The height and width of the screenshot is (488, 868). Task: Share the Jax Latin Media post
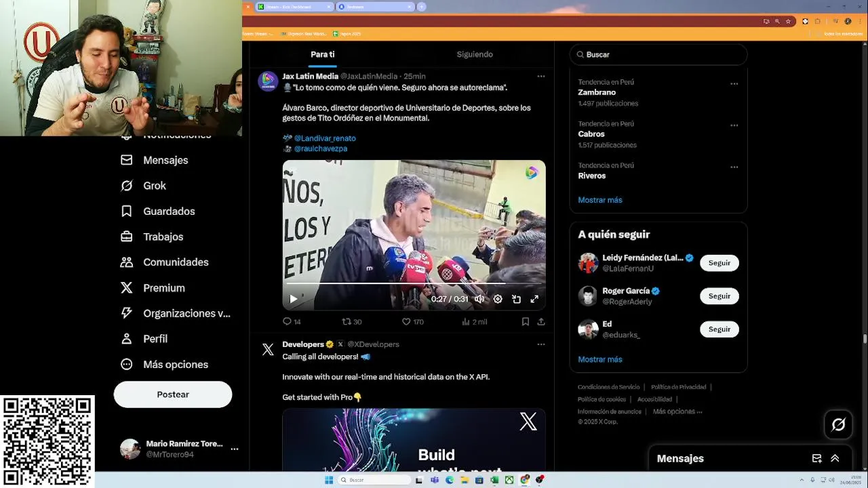(541, 322)
